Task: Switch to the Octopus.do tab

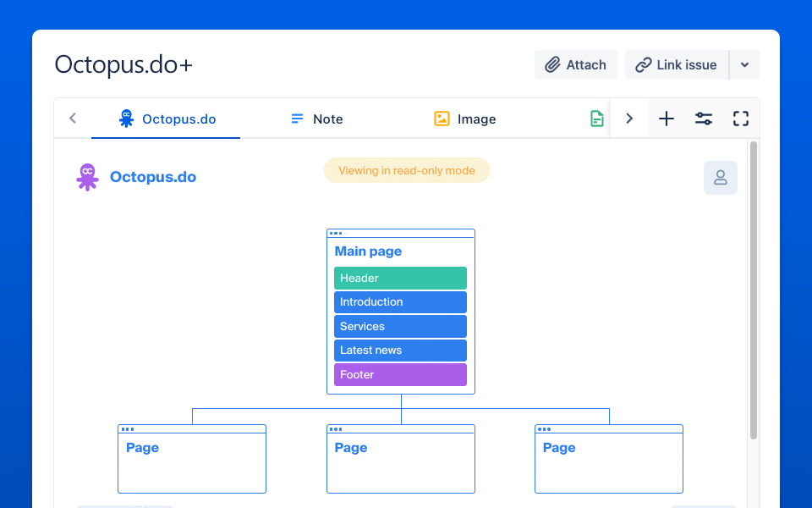Action: [166, 119]
